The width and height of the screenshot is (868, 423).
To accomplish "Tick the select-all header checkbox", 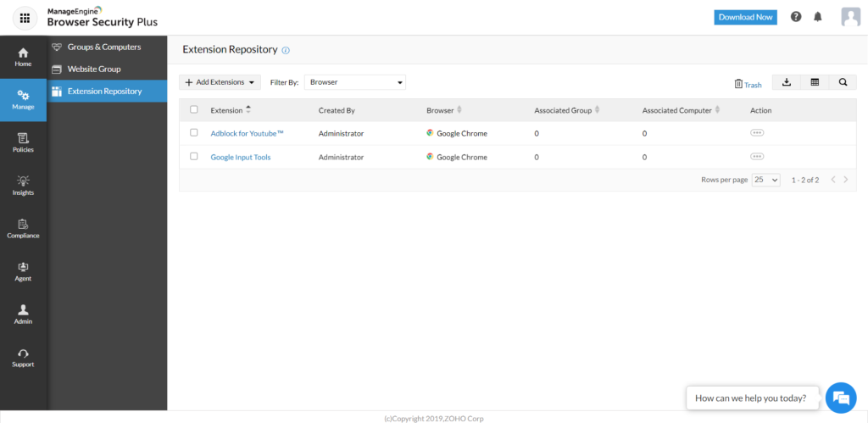I will click(x=194, y=109).
